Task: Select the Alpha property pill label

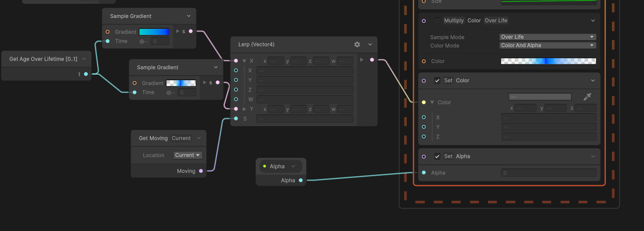Action: point(277,166)
